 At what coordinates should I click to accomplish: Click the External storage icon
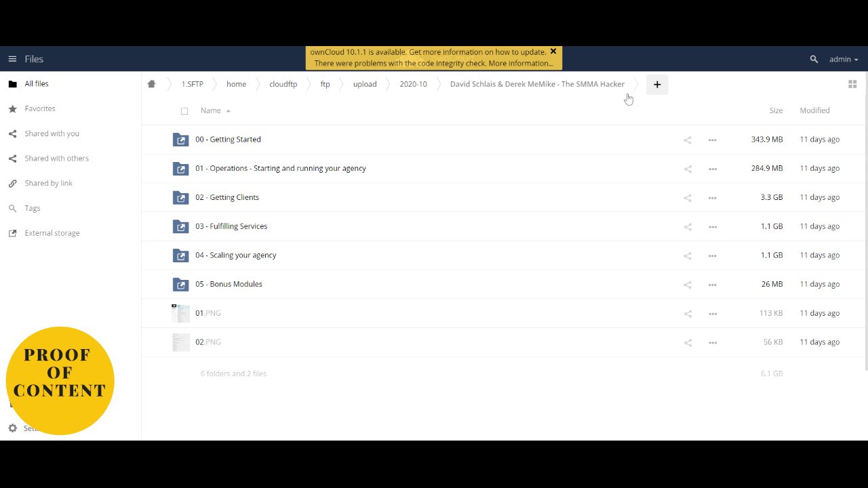(12, 233)
